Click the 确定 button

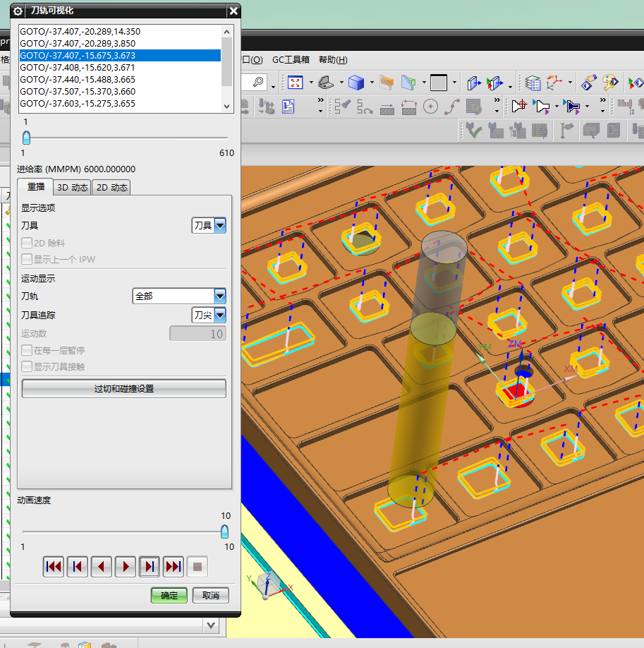pos(169,596)
